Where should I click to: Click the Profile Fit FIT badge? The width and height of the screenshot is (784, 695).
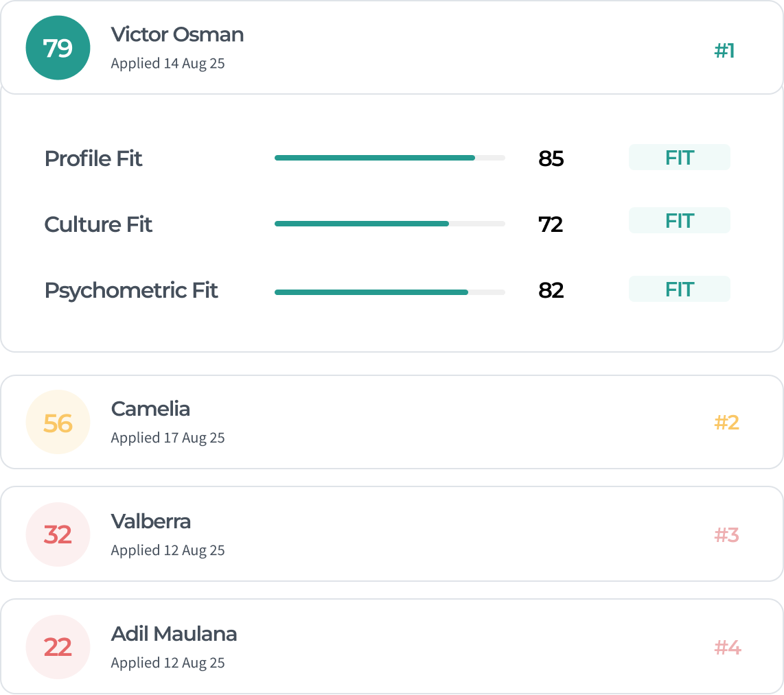679,158
